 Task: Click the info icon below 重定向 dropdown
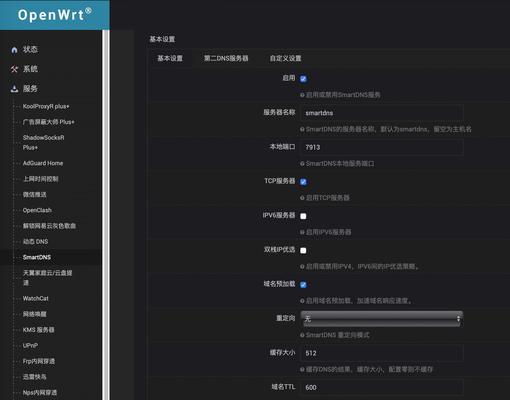click(302, 335)
